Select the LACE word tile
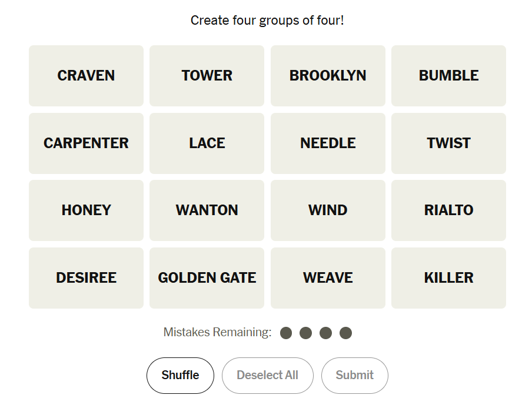 click(x=207, y=143)
